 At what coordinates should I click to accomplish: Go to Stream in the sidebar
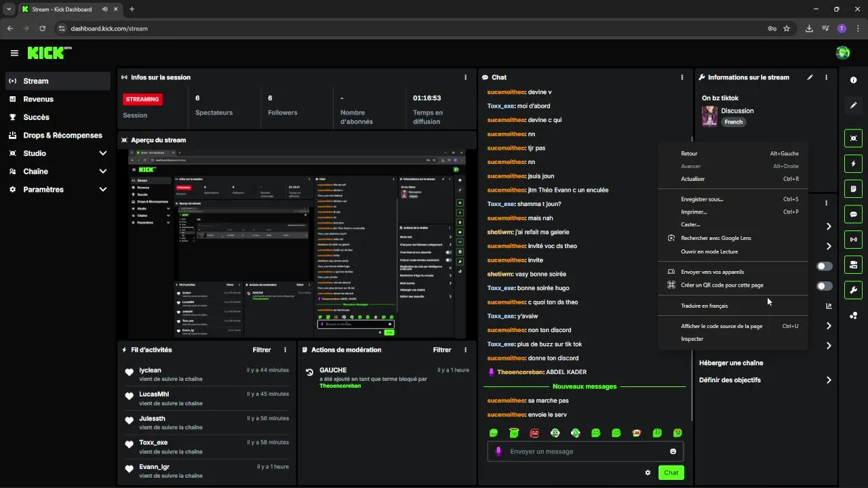[58, 81]
